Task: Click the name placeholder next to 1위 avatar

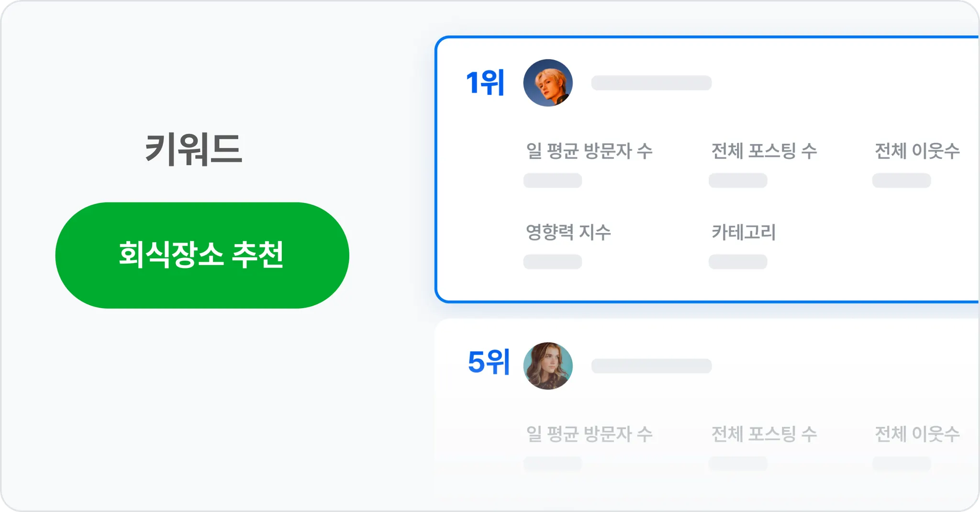Action: 651,83
